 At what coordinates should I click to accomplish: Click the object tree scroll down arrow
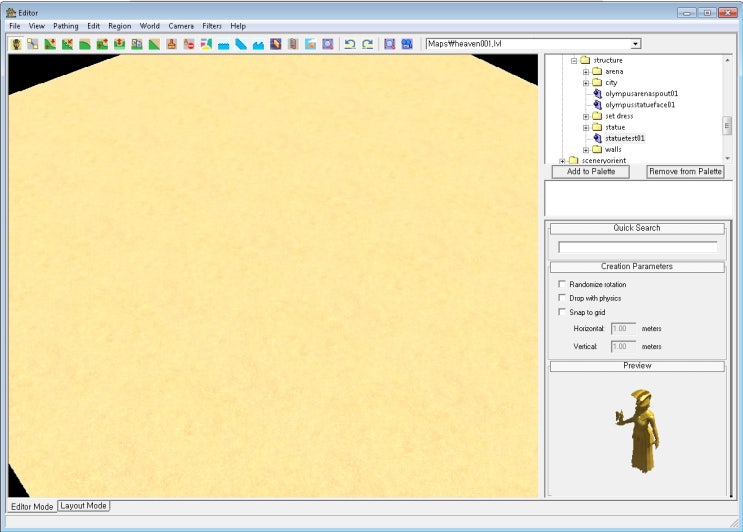pyautogui.click(x=727, y=158)
